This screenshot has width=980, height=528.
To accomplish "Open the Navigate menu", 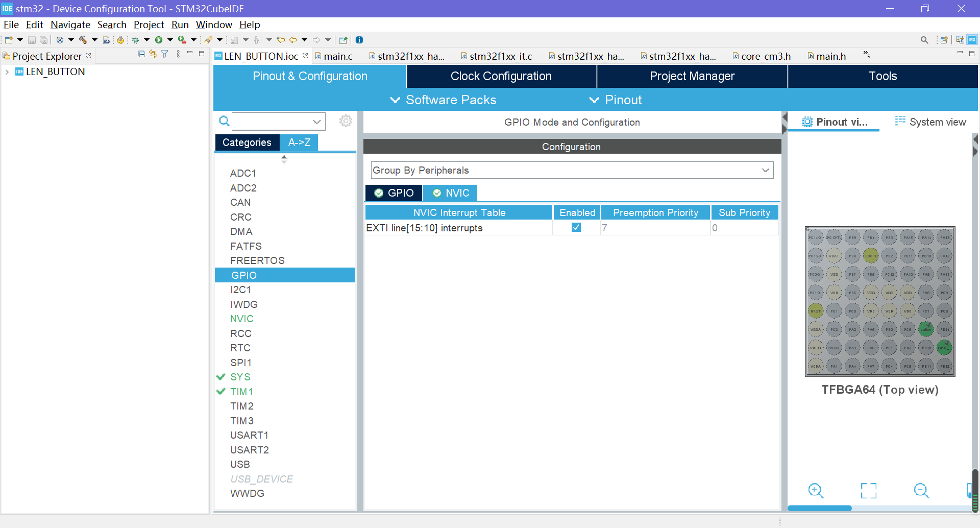I will coord(70,25).
